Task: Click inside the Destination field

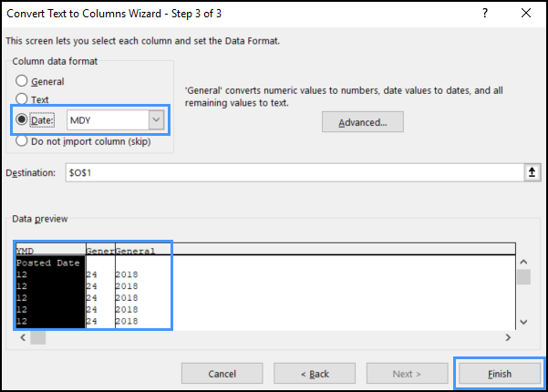Action: click(295, 172)
